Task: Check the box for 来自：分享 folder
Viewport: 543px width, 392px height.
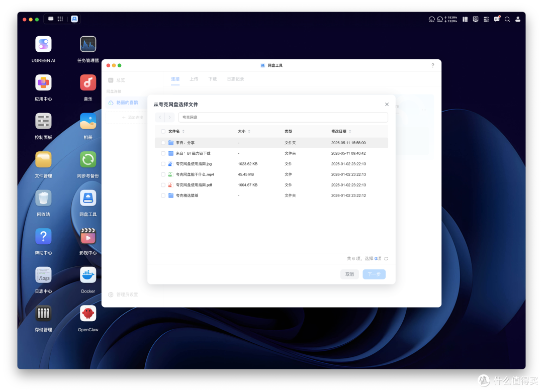Action: click(163, 143)
